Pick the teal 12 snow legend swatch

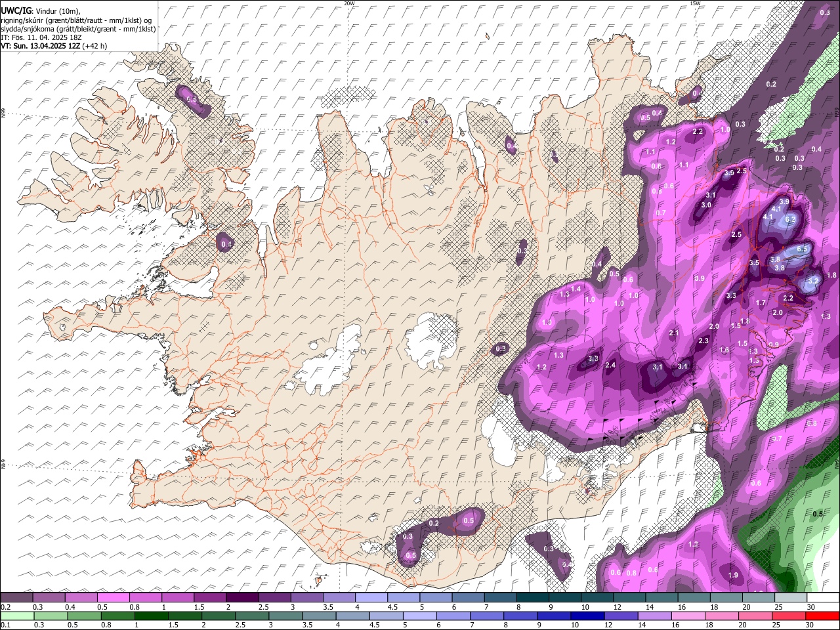[x=629, y=598]
